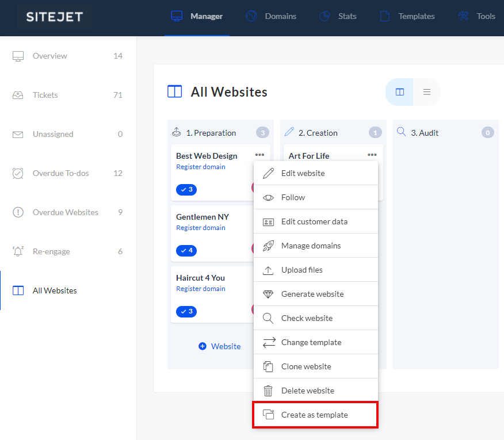This screenshot has width=504, height=440.
Task: Click the magnifier icon for Check website
Action: pyautogui.click(x=268, y=318)
